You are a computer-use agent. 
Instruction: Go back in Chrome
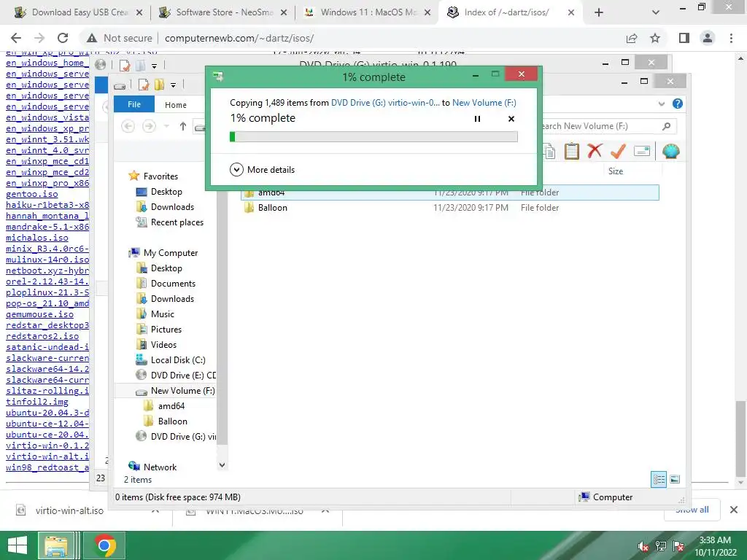coord(16,38)
